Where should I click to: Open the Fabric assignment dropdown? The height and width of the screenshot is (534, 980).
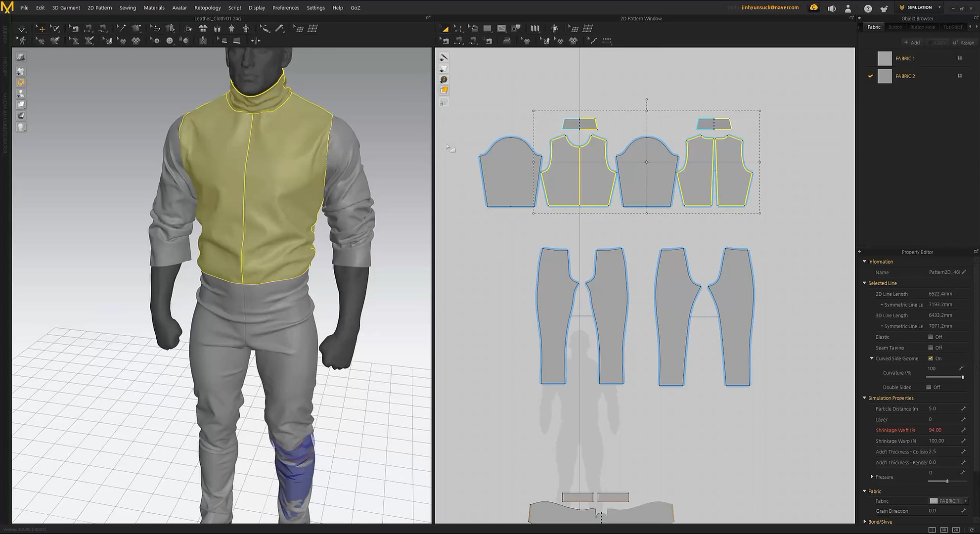point(965,501)
